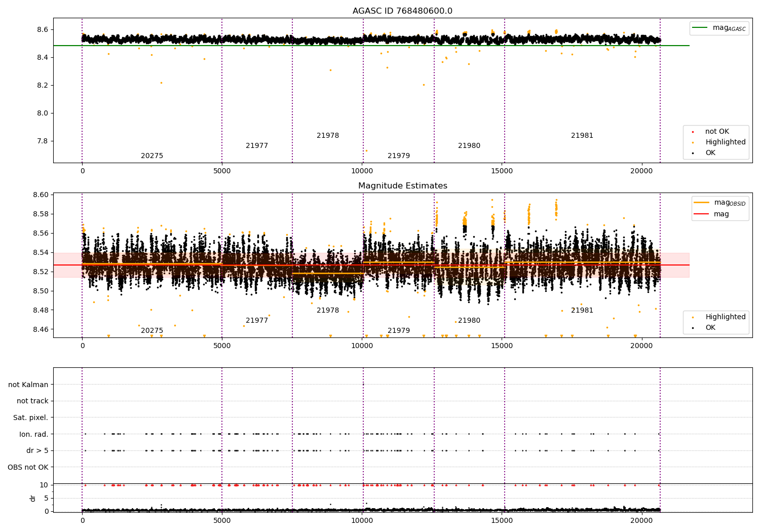This screenshot has width=760, height=532.
Task: Click OBSID label 21977 in top plot
Action: tap(257, 146)
